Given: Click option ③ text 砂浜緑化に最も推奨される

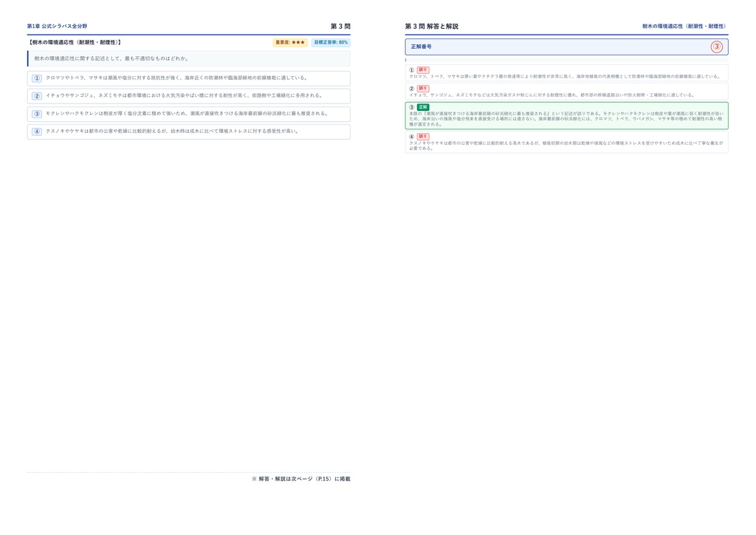Looking at the screenshot, I should pyautogui.click(x=298, y=113).
